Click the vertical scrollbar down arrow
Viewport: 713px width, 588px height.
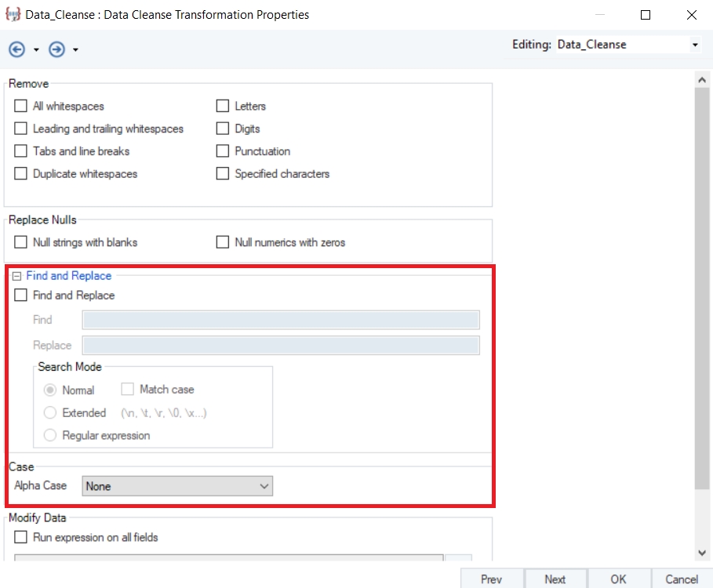coord(703,554)
